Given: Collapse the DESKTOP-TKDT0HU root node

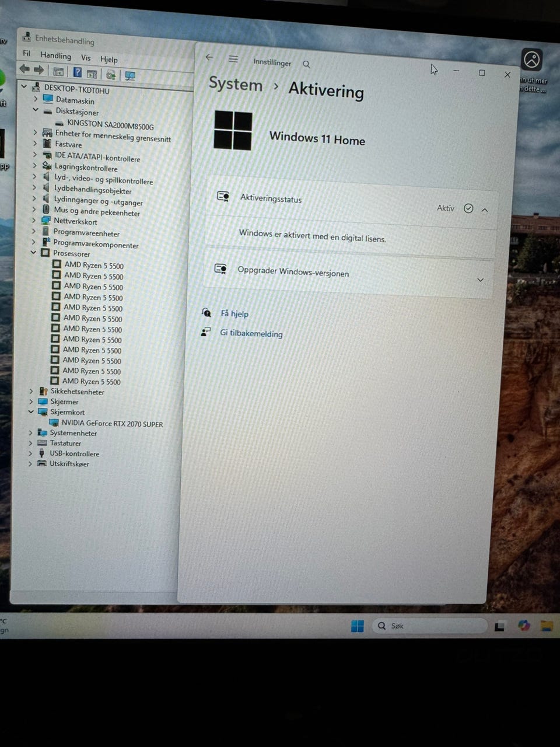Looking at the screenshot, I should (x=24, y=87).
